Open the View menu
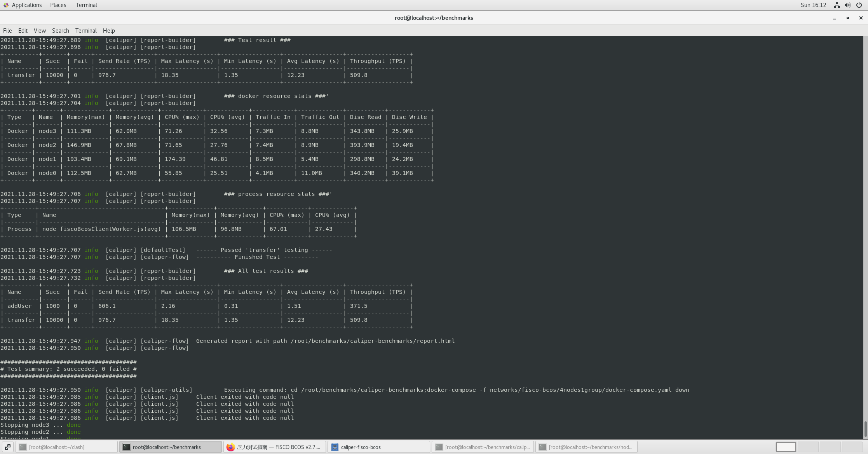 point(40,31)
